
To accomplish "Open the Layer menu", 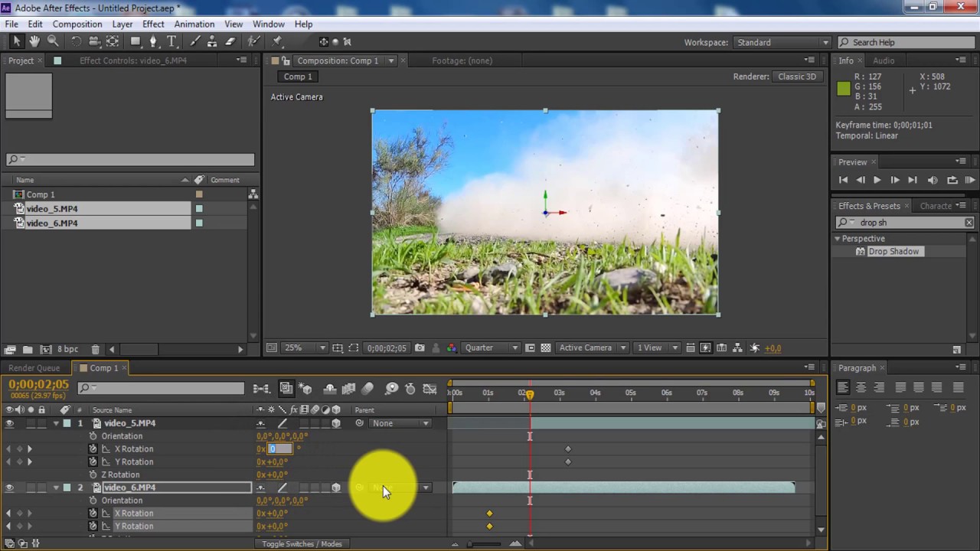I will [122, 24].
